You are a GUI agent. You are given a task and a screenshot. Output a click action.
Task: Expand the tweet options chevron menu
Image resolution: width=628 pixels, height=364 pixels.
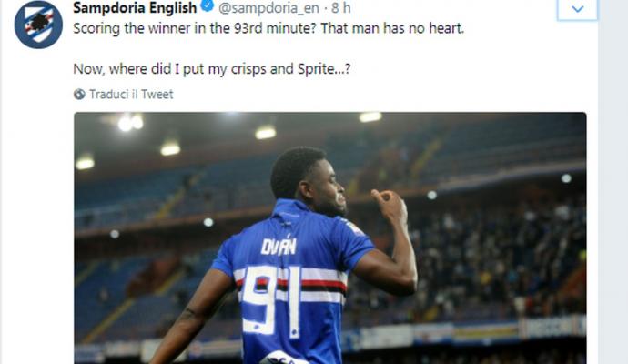[x=577, y=9]
